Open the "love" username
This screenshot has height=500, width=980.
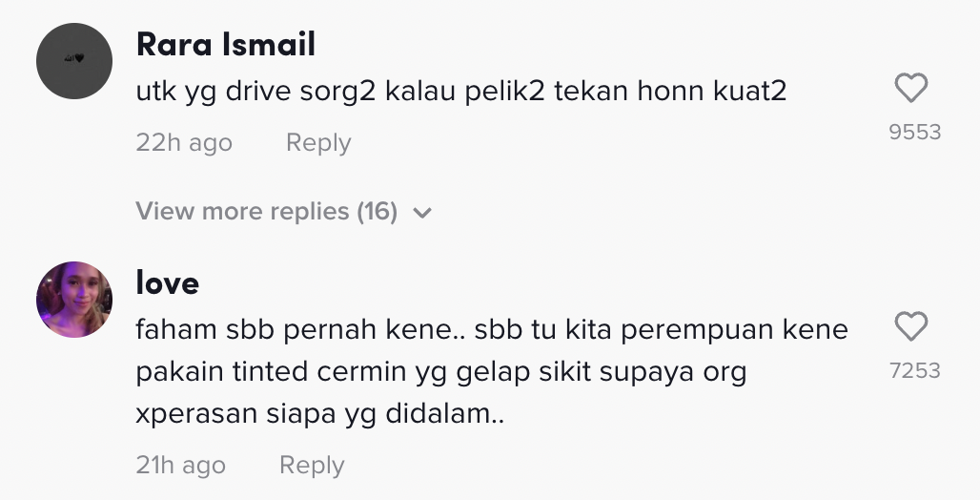[168, 282]
